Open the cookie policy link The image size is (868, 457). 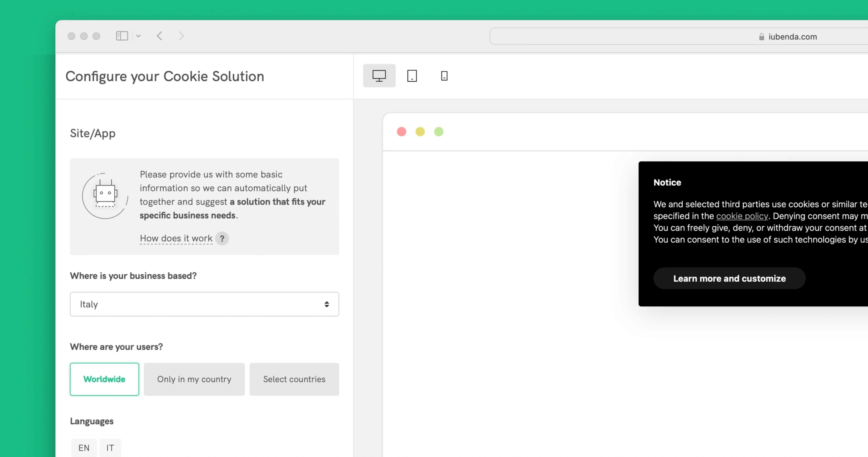click(742, 216)
